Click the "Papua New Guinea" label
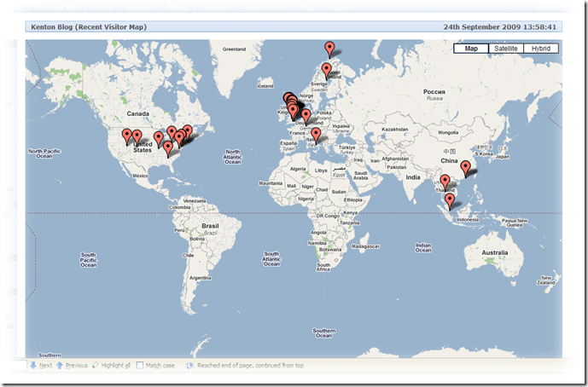 (515, 223)
